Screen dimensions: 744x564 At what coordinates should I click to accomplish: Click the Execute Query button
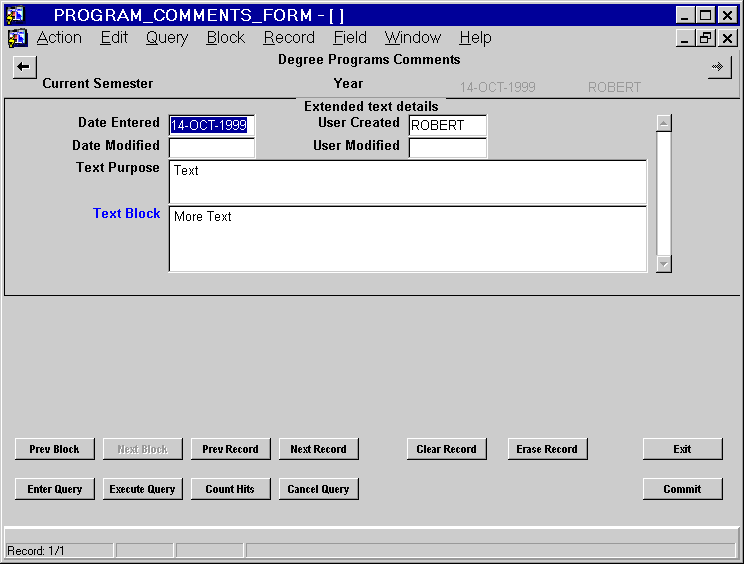143,489
